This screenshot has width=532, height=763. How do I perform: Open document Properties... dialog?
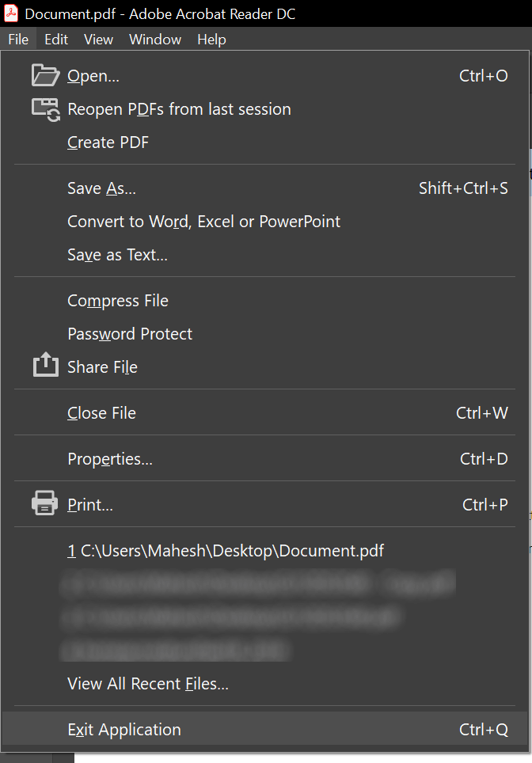[x=110, y=459]
